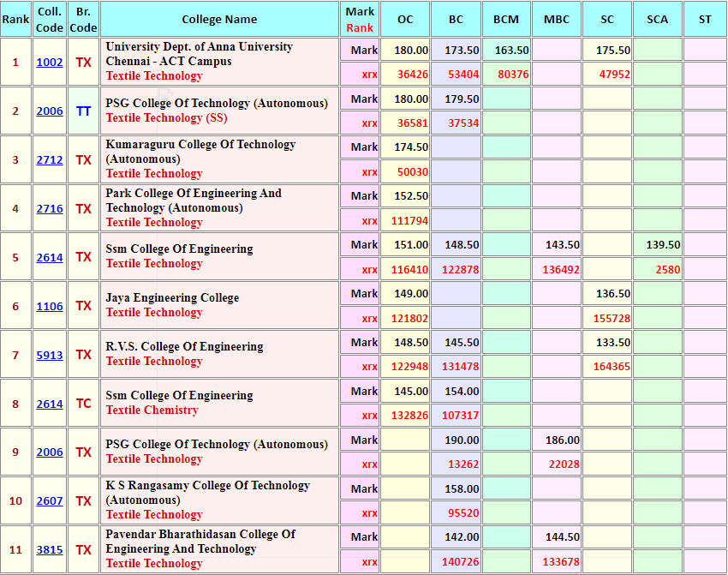Viewport: 728px width, 575px height.
Task: Open college code 1002 link
Action: pos(50,63)
